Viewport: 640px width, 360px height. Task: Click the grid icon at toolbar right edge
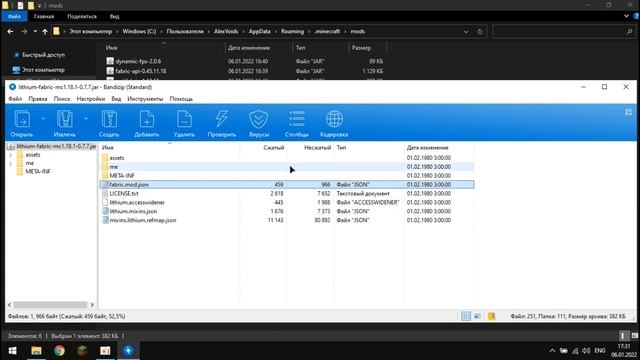click(x=628, y=112)
